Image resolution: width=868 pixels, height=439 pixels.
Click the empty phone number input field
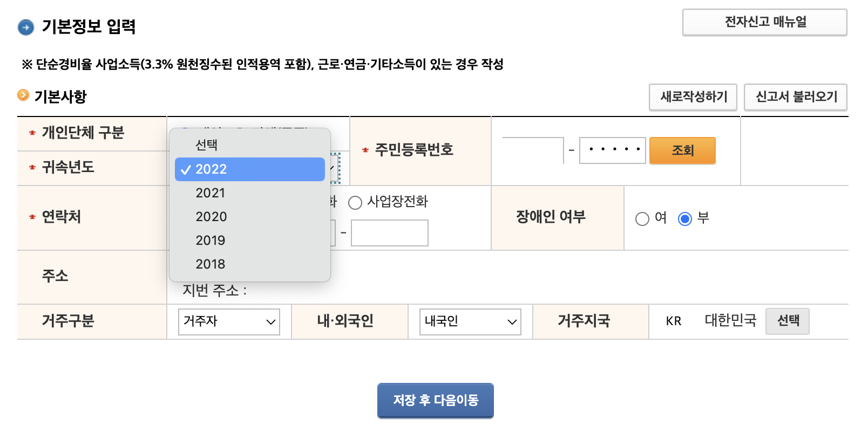click(389, 232)
